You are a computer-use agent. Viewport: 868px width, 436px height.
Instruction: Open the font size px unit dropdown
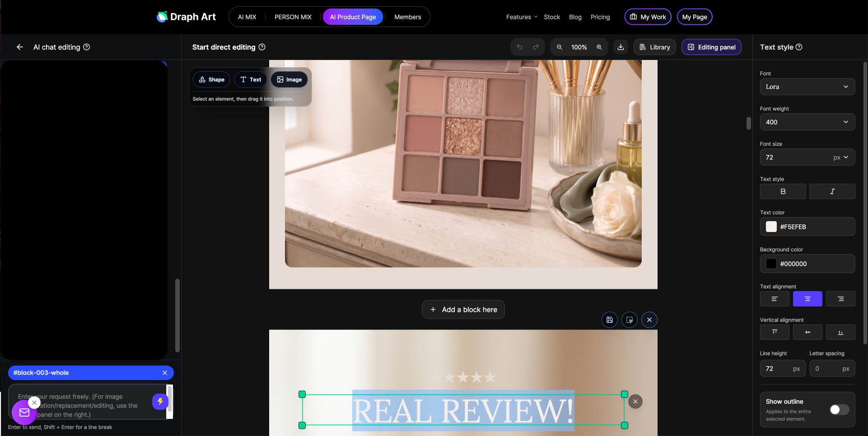coord(841,157)
